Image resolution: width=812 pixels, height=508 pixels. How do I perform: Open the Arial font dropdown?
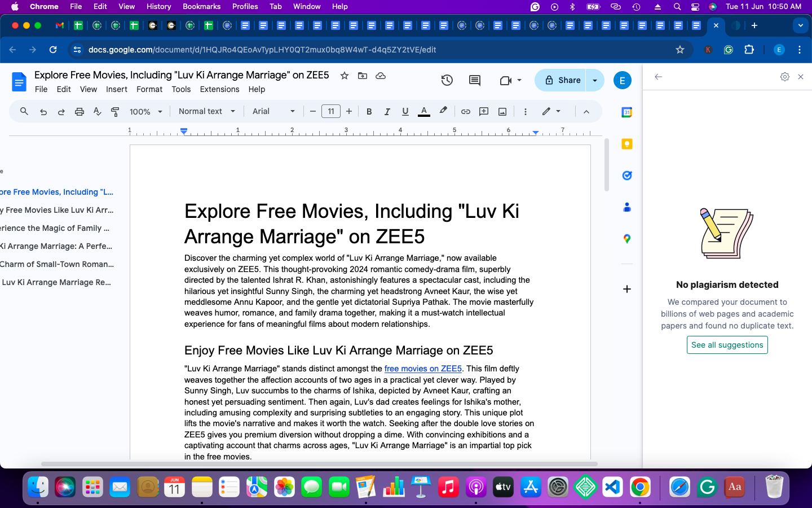(x=273, y=112)
